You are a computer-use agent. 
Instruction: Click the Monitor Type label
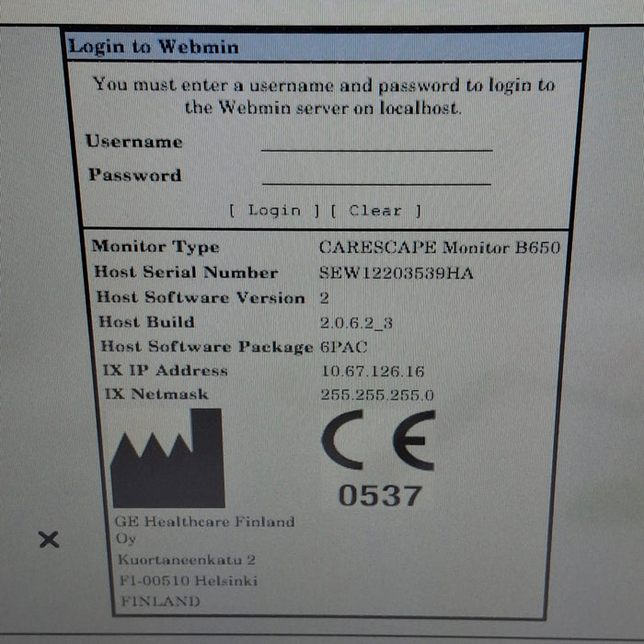[x=155, y=247]
